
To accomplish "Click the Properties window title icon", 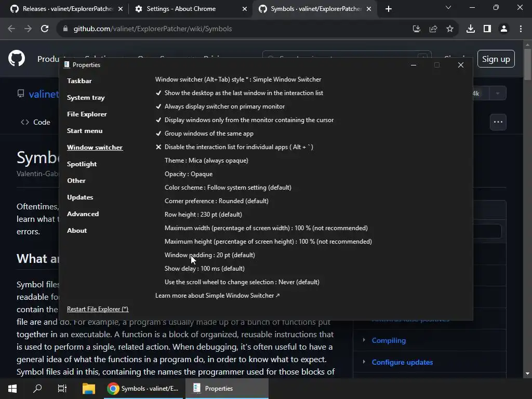I will click(66, 64).
